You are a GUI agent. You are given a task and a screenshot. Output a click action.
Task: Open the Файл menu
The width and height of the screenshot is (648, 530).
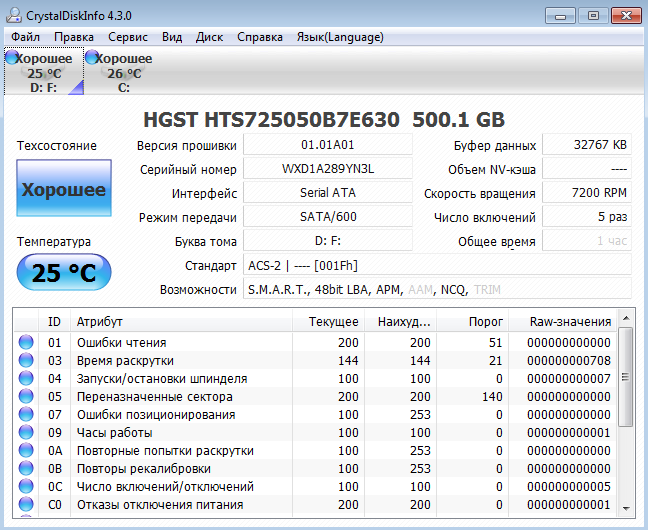click(25, 37)
